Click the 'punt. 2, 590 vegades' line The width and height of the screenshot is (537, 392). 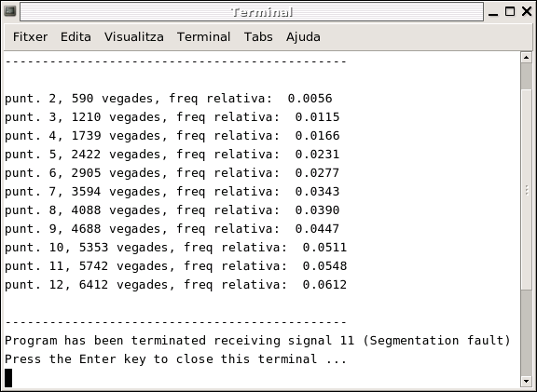pyautogui.click(x=168, y=99)
